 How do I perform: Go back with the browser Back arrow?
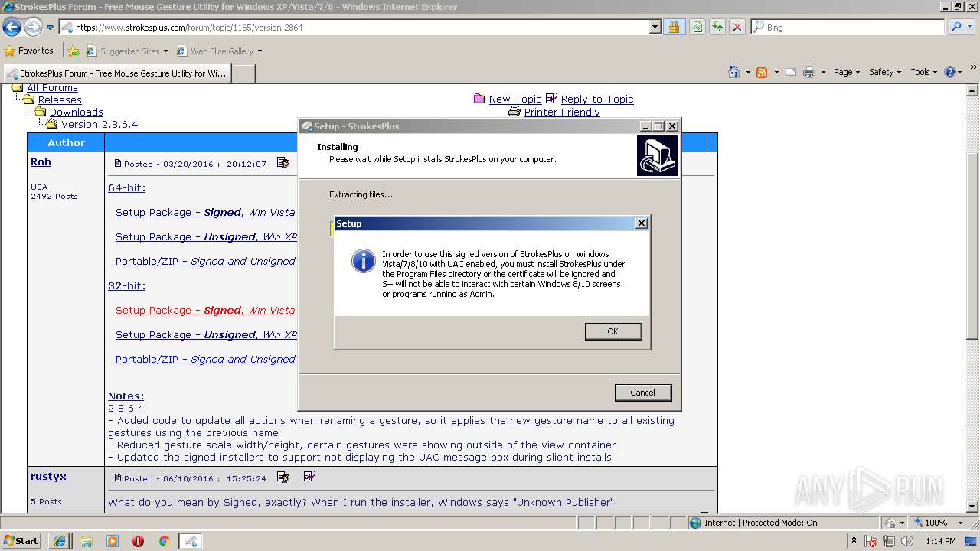[11, 28]
